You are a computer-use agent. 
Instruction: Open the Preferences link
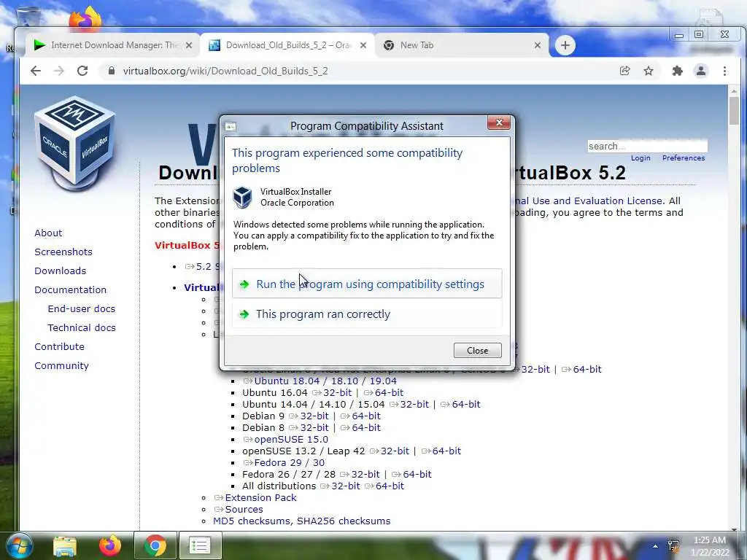point(683,158)
